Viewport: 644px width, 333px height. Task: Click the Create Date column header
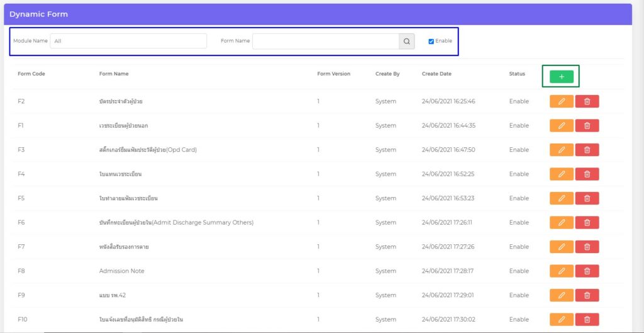tap(436, 74)
